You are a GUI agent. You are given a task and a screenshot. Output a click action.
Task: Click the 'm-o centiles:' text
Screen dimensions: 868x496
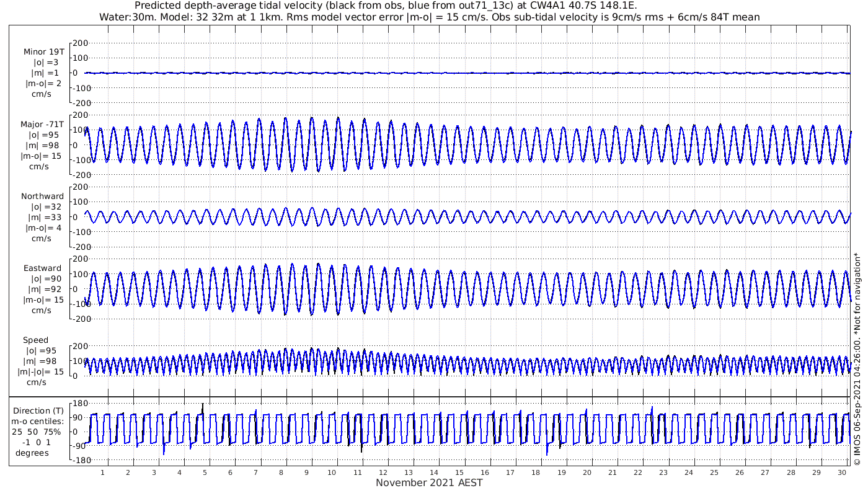(38, 421)
